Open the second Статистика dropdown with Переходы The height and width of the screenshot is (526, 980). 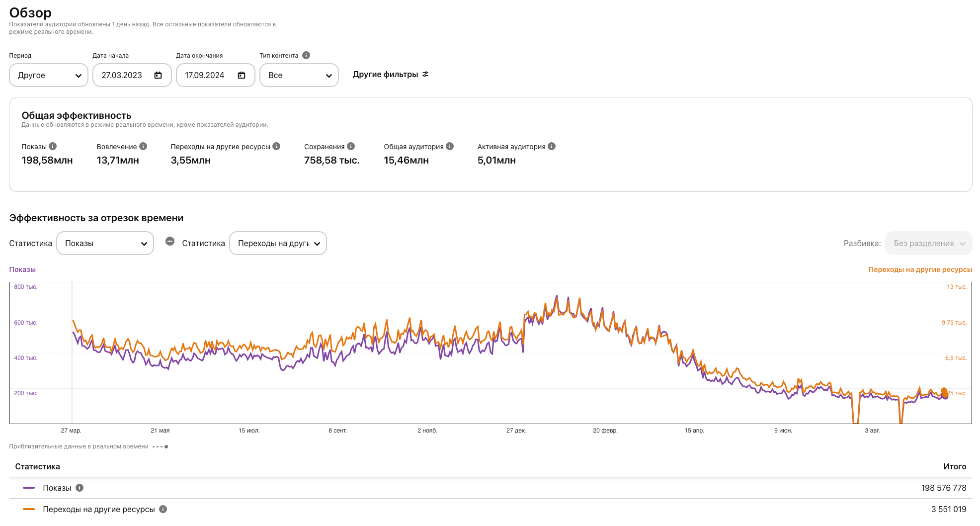point(278,243)
